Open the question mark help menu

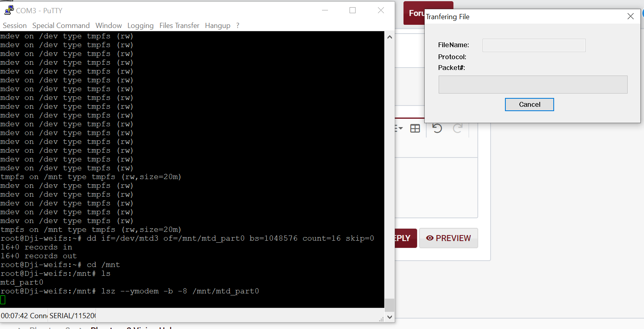pyautogui.click(x=238, y=26)
